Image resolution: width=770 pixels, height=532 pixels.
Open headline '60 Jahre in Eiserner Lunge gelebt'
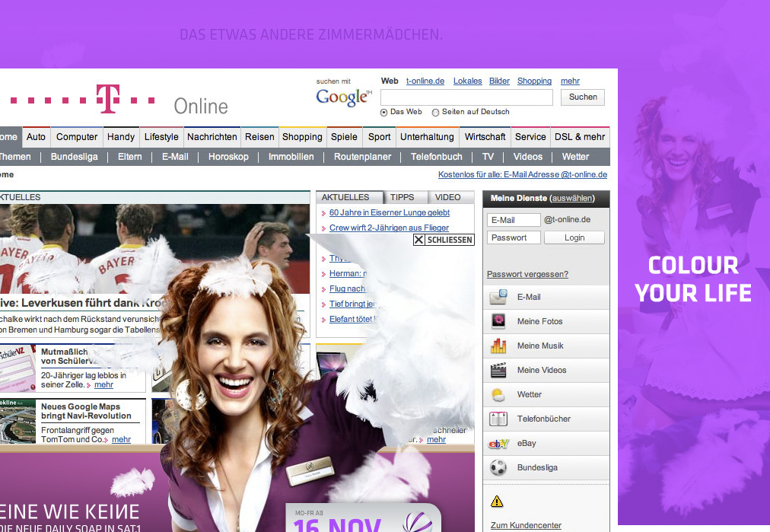tap(390, 212)
